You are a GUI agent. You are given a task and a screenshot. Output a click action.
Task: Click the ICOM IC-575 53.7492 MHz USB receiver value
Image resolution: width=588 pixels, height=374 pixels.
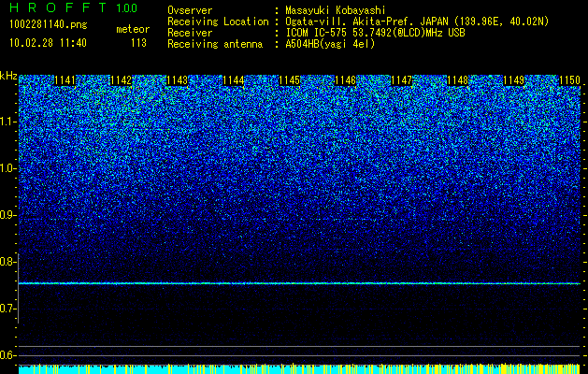(x=375, y=33)
